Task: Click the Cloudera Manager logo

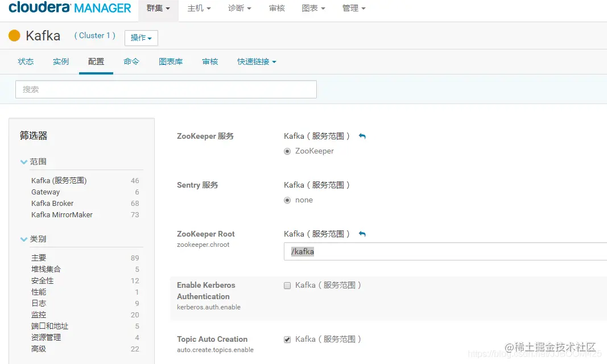Action: tap(69, 7)
